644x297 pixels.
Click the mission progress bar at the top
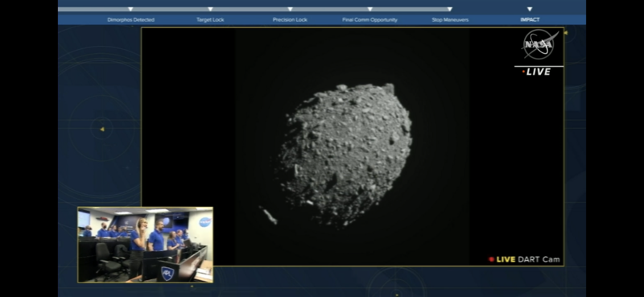[254, 9]
